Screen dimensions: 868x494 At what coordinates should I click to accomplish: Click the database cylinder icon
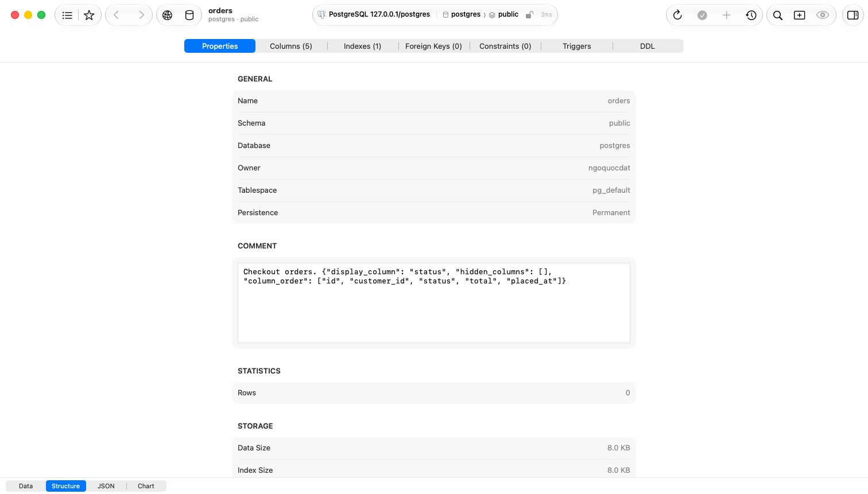pyautogui.click(x=189, y=15)
